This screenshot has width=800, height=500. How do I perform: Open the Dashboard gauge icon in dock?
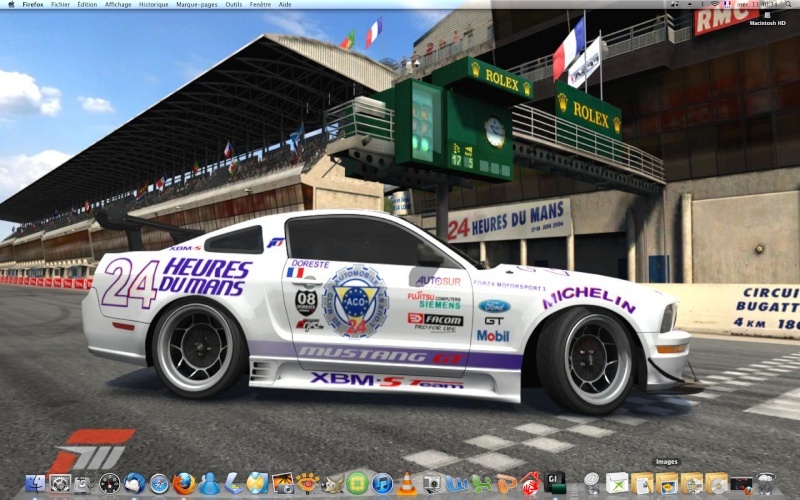[109, 483]
